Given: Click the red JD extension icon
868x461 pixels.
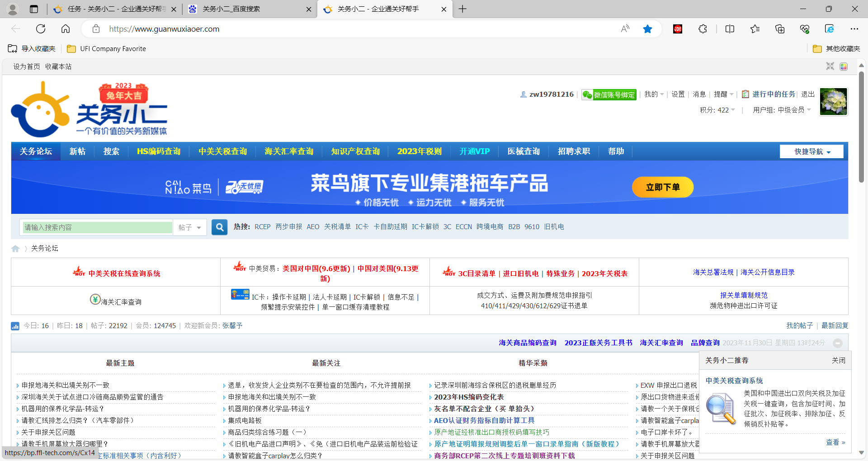Looking at the screenshot, I should 678,29.
